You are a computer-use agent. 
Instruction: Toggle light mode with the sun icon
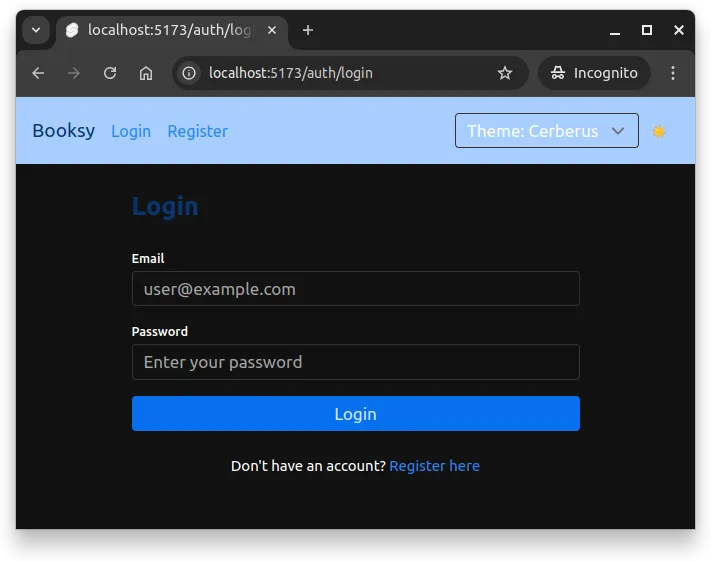point(659,132)
